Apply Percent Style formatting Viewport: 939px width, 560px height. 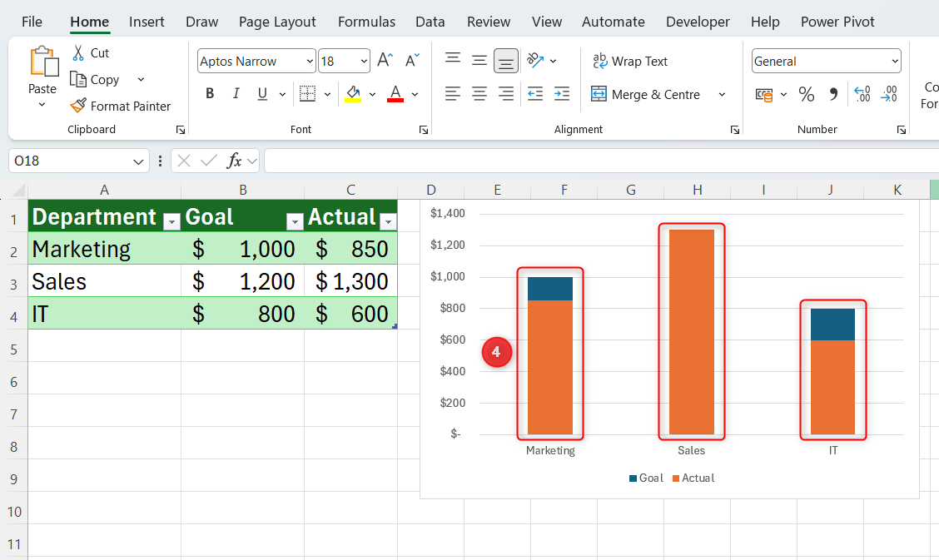807,95
